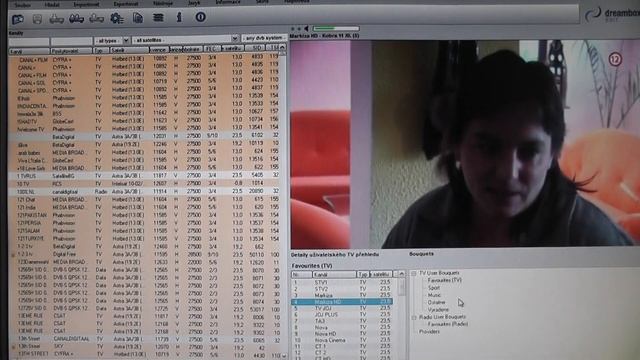Select TV JOJ in the favourites list
The height and width of the screenshot is (360, 640).
point(342,308)
